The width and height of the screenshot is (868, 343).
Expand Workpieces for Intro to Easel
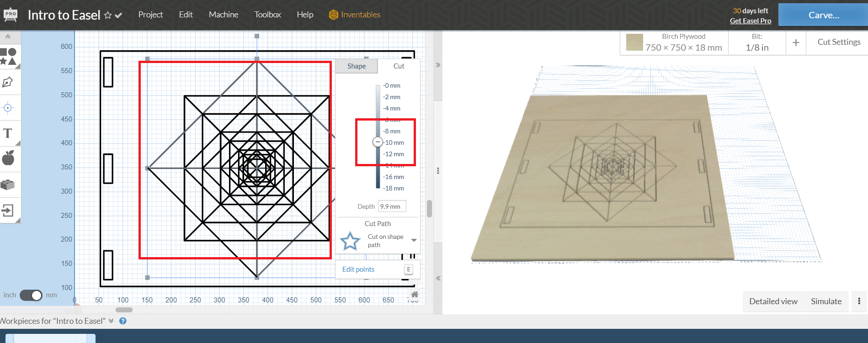(111, 321)
